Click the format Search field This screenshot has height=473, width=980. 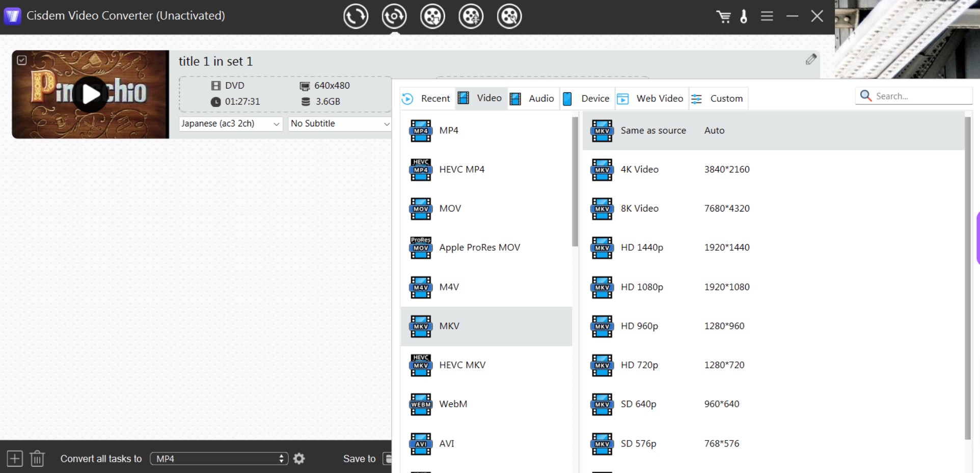(x=914, y=96)
